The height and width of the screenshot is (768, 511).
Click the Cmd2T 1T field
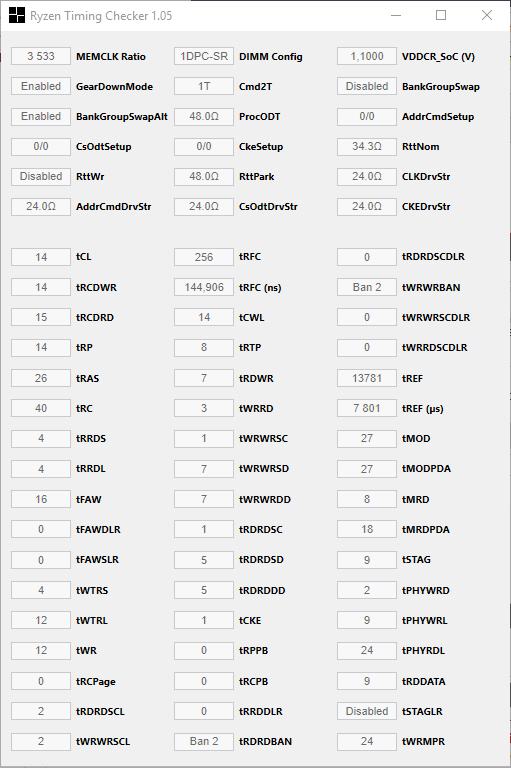coord(204,86)
